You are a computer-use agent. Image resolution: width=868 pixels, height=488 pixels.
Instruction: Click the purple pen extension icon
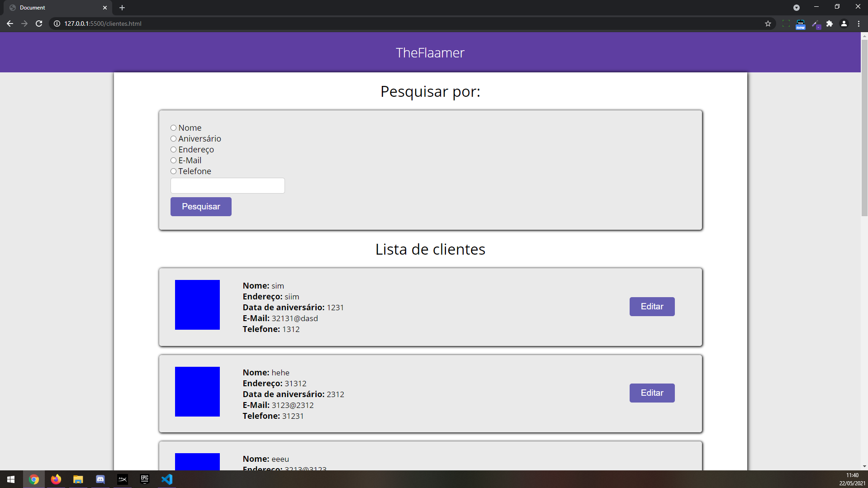[x=816, y=24]
